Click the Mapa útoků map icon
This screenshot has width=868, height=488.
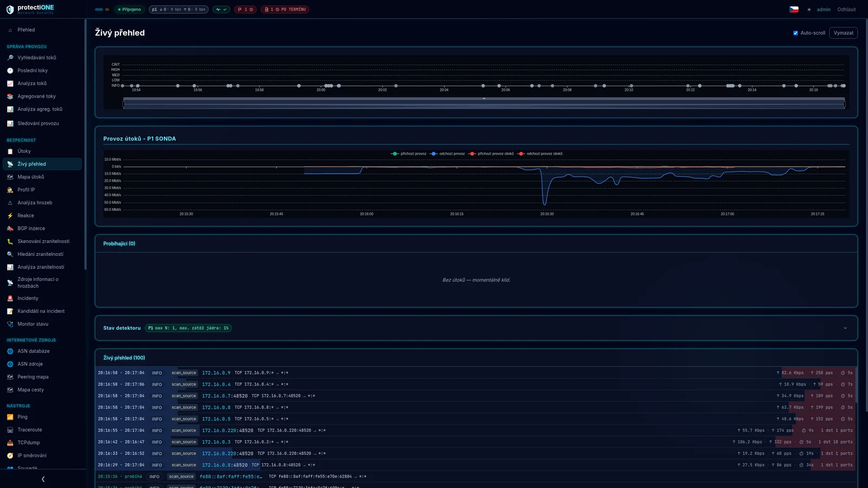click(10, 177)
